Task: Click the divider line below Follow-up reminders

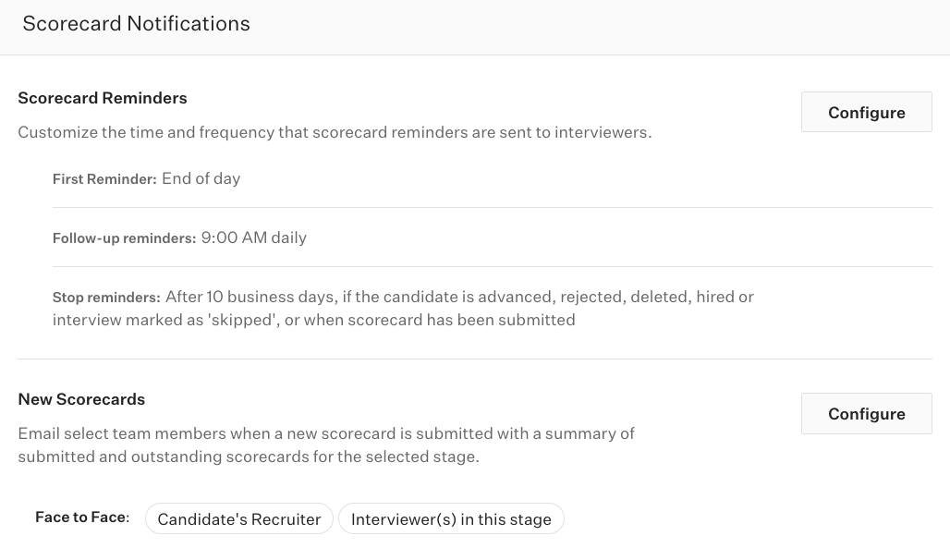Action: point(492,267)
